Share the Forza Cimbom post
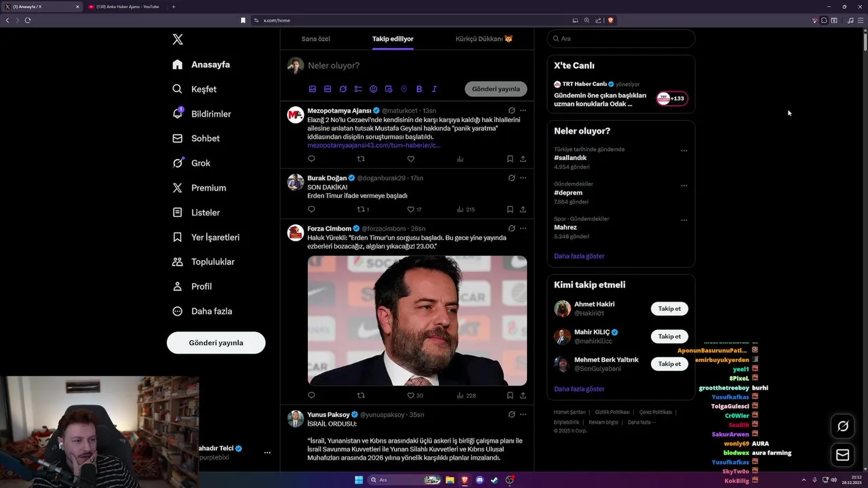 pyautogui.click(x=523, y=395)
